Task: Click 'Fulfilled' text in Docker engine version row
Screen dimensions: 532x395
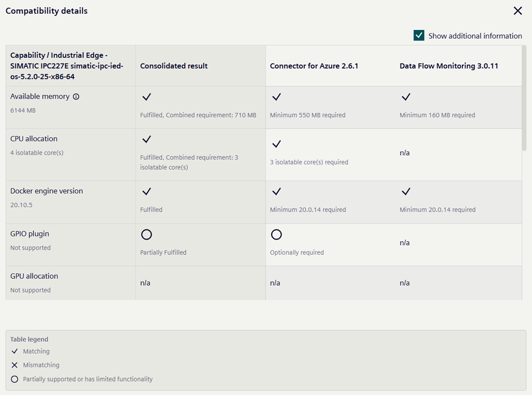Action: 151,210
